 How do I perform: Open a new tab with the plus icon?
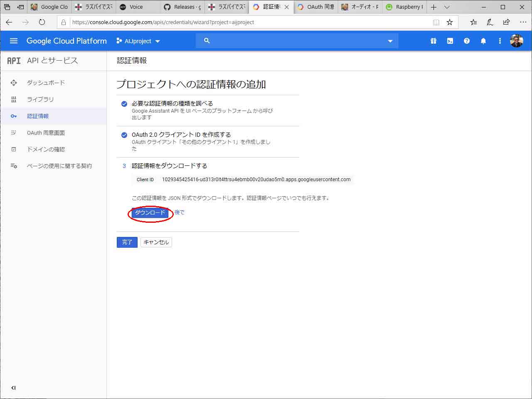pyautogui.click(x=433, y=7)
